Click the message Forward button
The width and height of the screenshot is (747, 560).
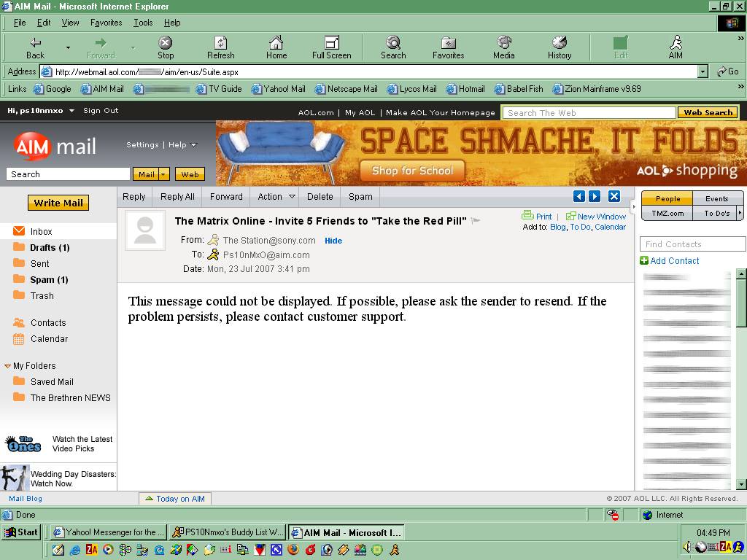pyautogui.click(x=226, y=197)
